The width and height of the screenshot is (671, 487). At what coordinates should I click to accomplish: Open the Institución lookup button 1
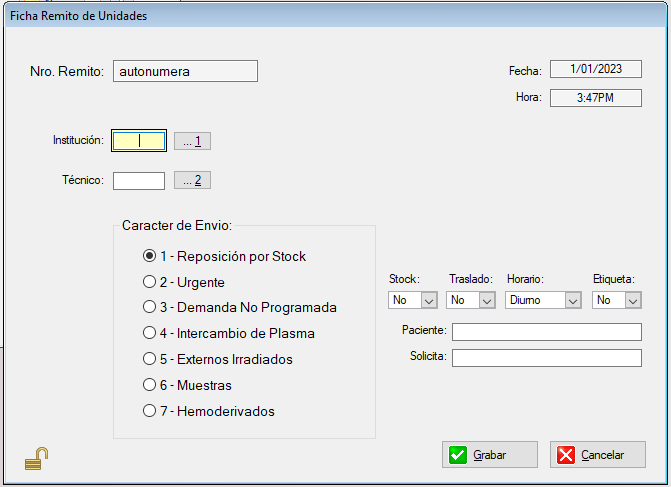(192, 141)
